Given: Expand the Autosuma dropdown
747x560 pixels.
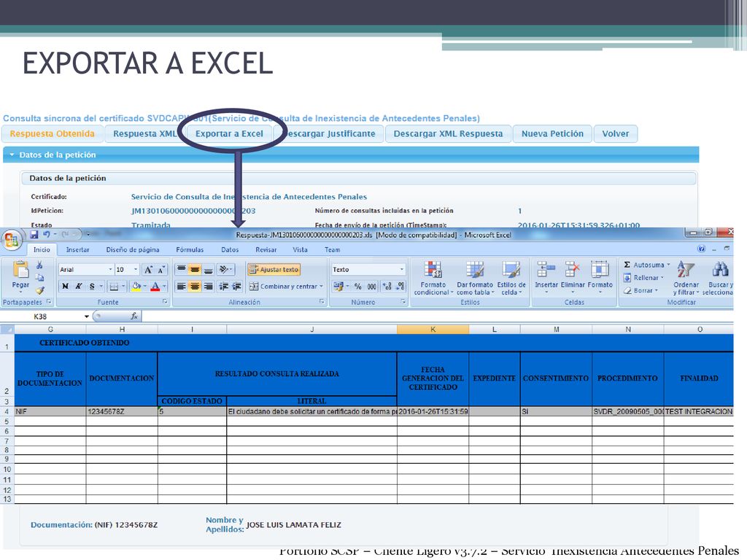Looking at the screenshot, I should click(x=668, y=265).
